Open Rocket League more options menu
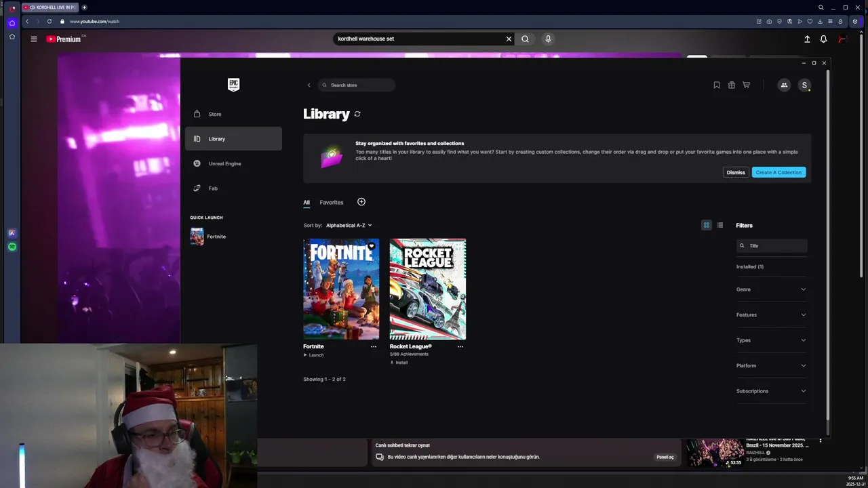The image size is (868, 488). 460,346
